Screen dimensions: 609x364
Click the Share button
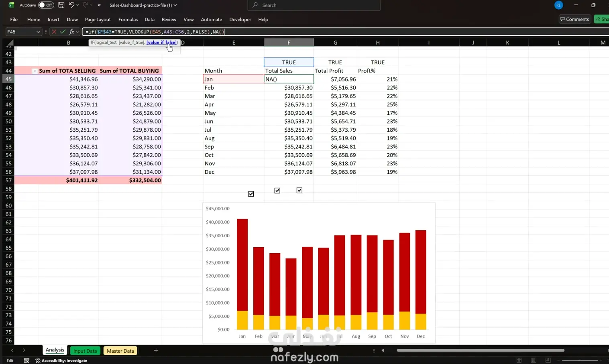click(602, 19)
